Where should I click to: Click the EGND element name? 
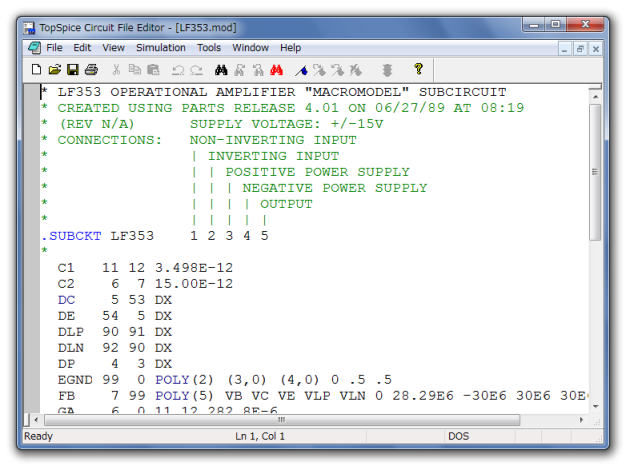75,380
